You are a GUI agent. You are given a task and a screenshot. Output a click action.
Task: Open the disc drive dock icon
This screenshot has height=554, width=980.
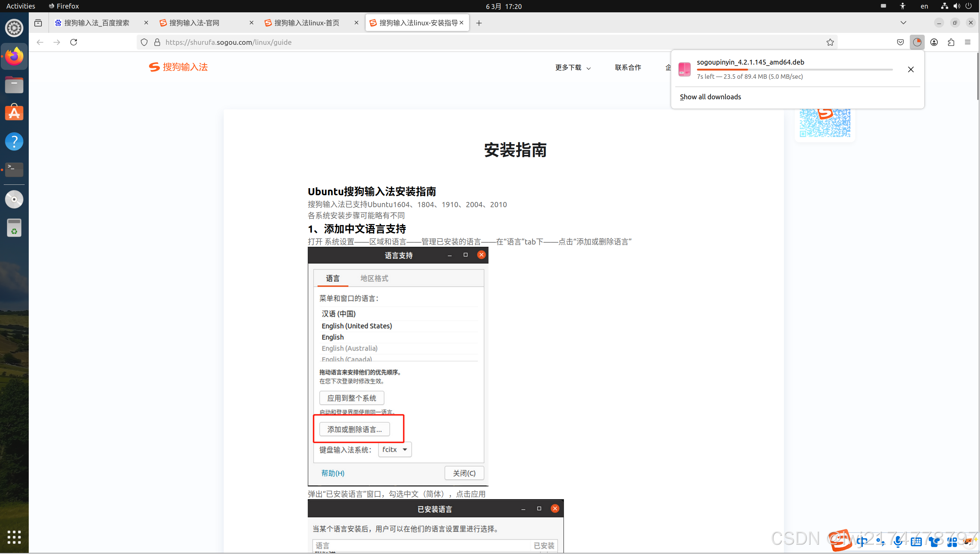tap(14, 199)
